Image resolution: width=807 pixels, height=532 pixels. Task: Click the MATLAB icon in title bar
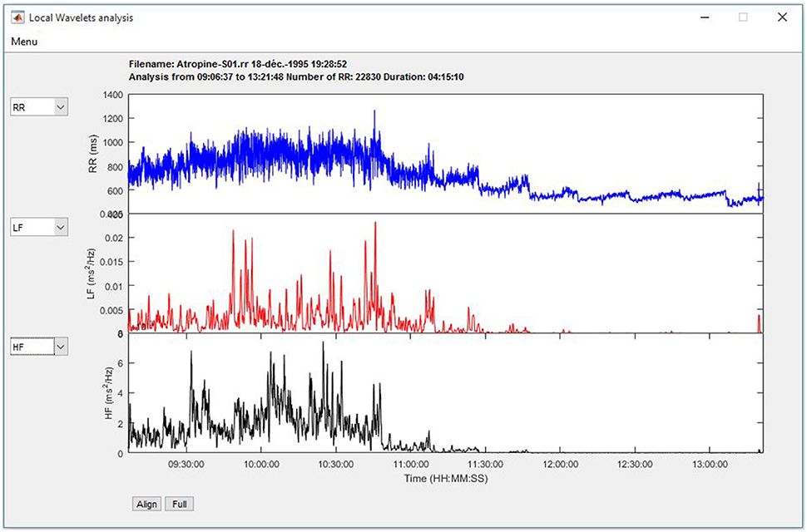point(17,17)
